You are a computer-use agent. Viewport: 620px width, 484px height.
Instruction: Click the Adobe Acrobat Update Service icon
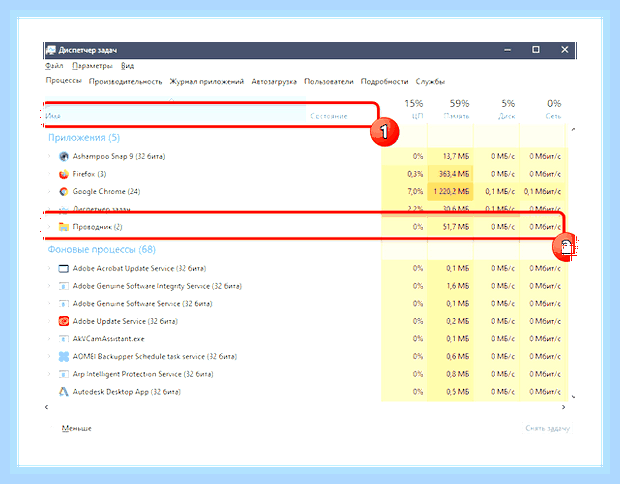pyautogui.click(x=64, y=268)
